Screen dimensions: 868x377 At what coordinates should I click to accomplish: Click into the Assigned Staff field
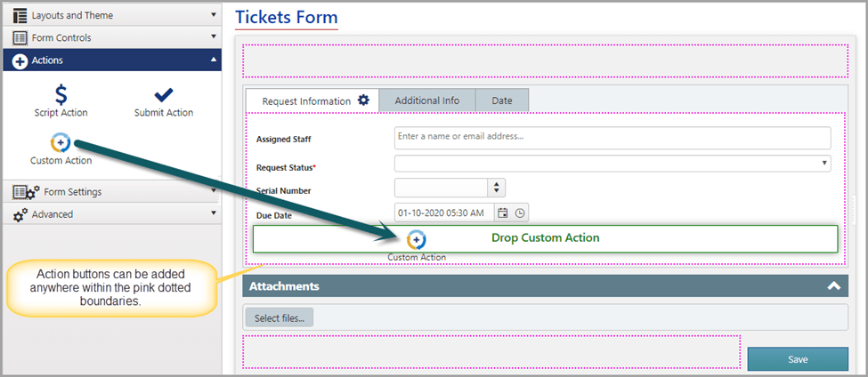(612, 138)
